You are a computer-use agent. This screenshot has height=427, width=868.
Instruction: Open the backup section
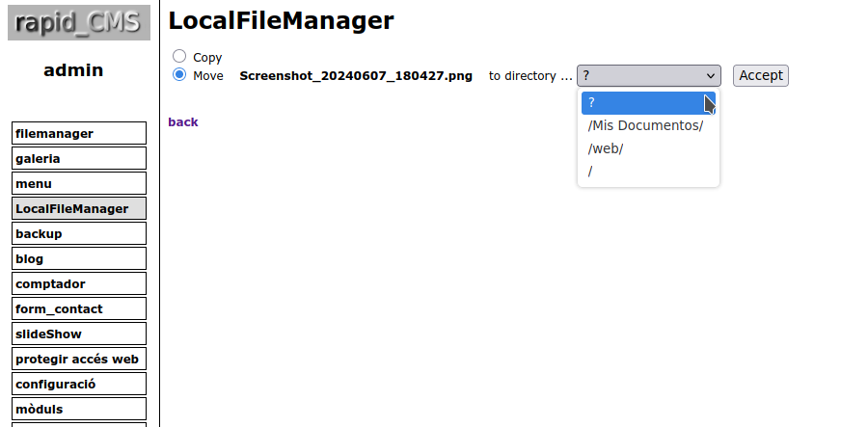[79, 233]
